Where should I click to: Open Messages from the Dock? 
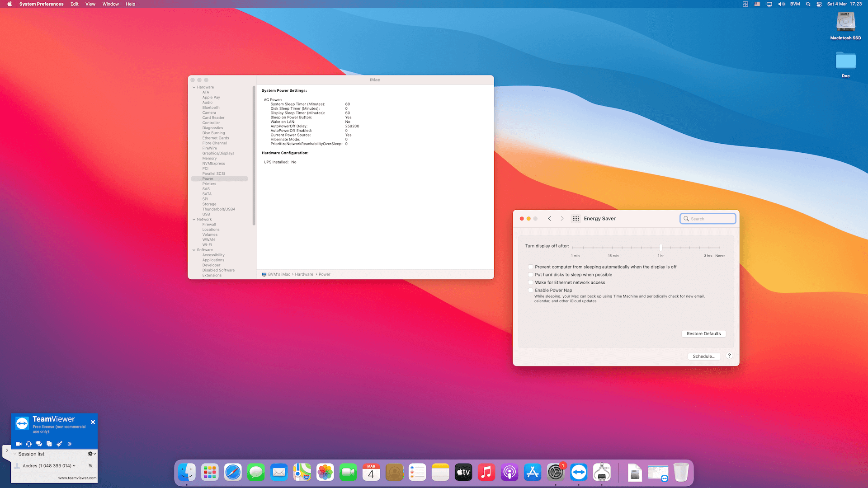pyautogui.click(x=256, y=473)
